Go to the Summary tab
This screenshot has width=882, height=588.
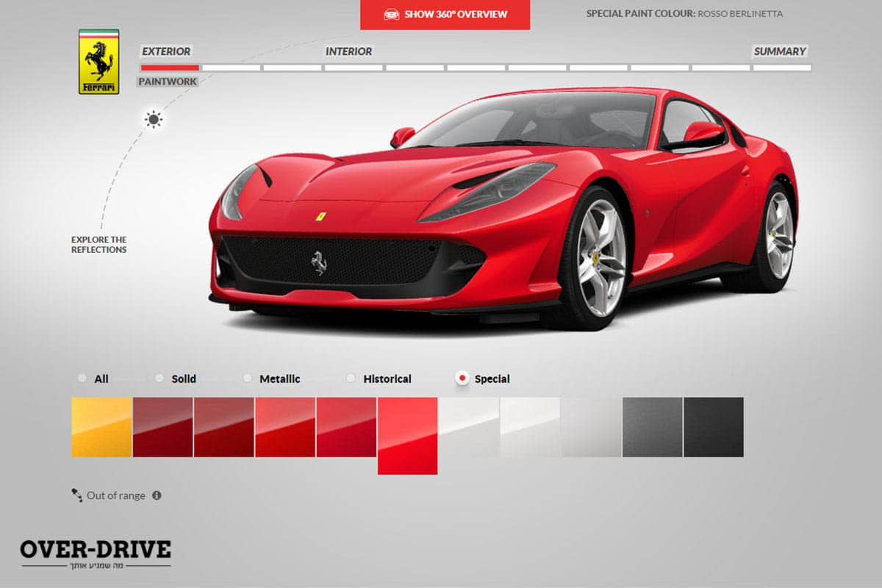pos(780,51)
